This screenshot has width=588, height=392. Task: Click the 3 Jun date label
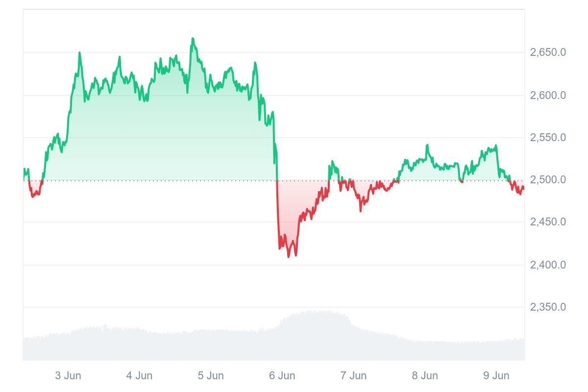pyautogui.click(x=68, y=376)
